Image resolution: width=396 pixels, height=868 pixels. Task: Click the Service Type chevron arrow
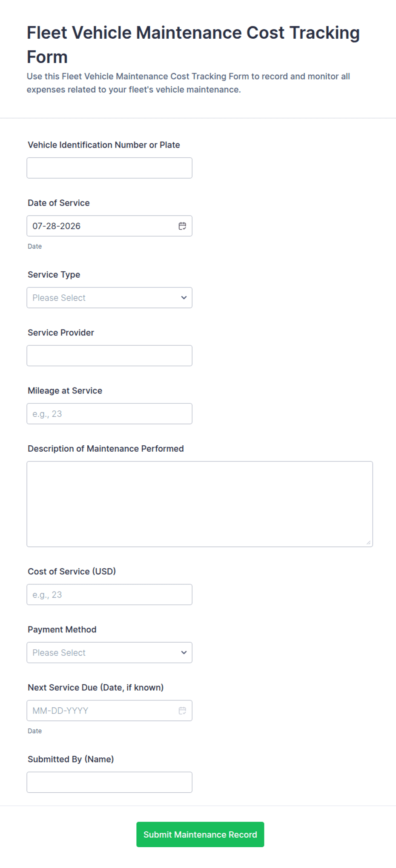[x=184, y=298]
